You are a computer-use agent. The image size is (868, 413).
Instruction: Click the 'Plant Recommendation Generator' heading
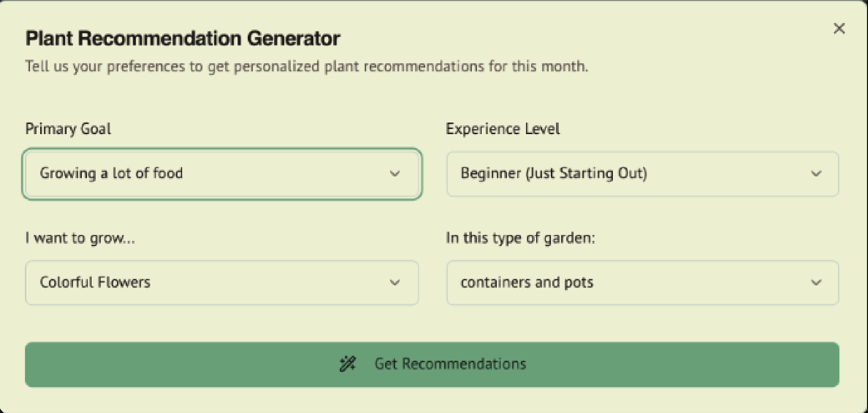pos(183,38)
